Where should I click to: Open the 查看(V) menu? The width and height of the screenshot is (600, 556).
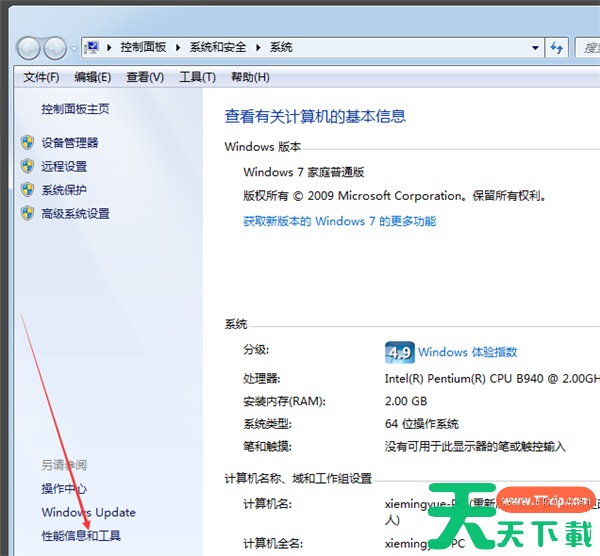click(x=145, y=77)
